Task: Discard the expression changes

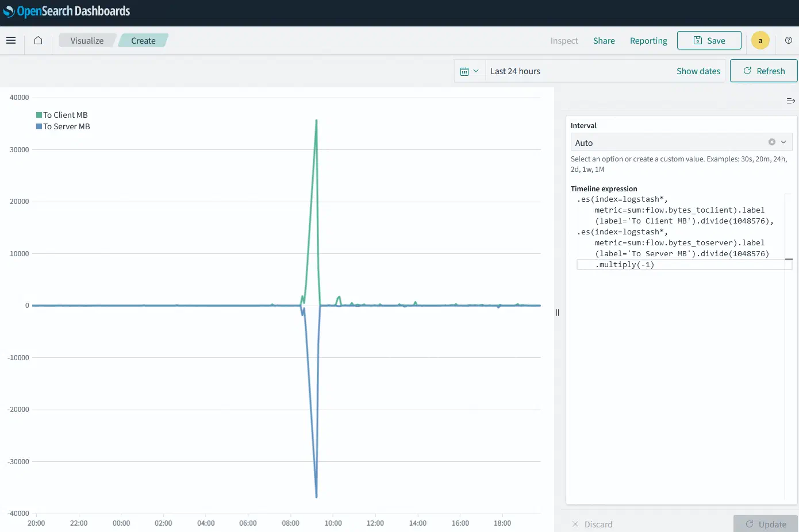Action: [593, 524]
